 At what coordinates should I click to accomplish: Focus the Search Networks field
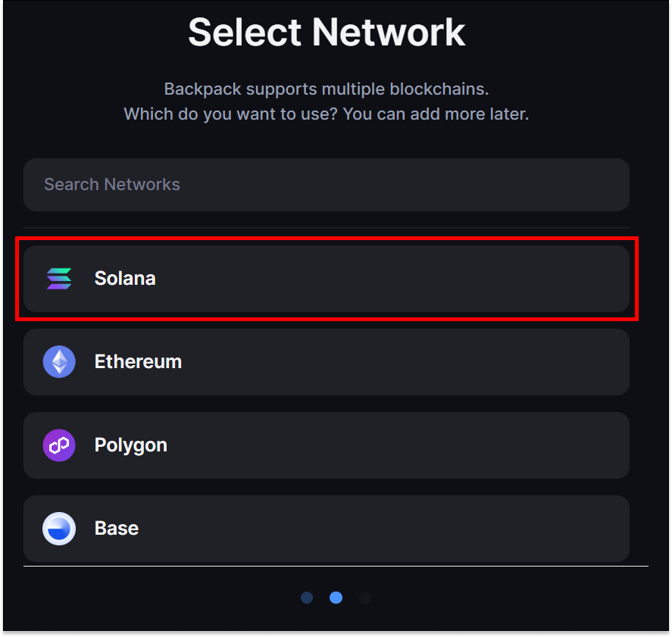click(326, 184)
